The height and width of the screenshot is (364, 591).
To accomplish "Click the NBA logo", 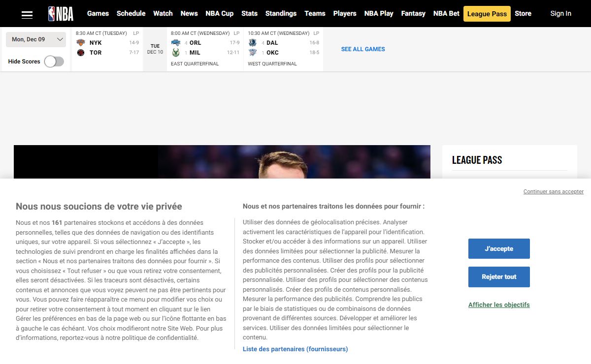I will pyautogui.click(x=61, y=14).
